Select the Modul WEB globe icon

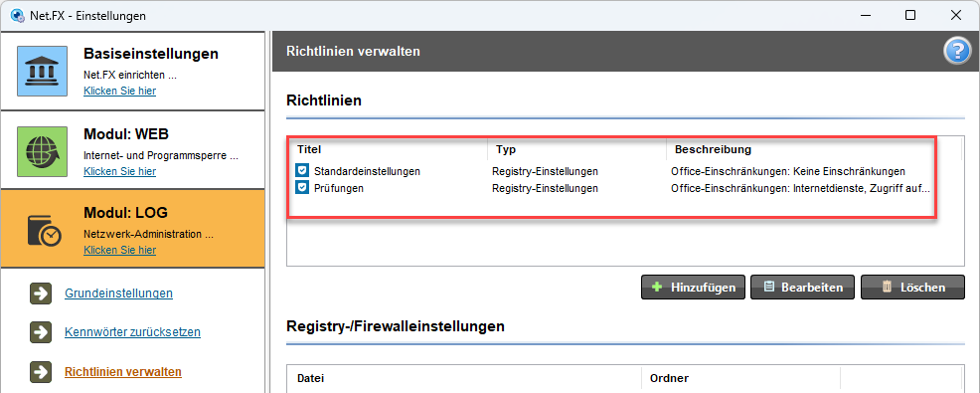42,151
